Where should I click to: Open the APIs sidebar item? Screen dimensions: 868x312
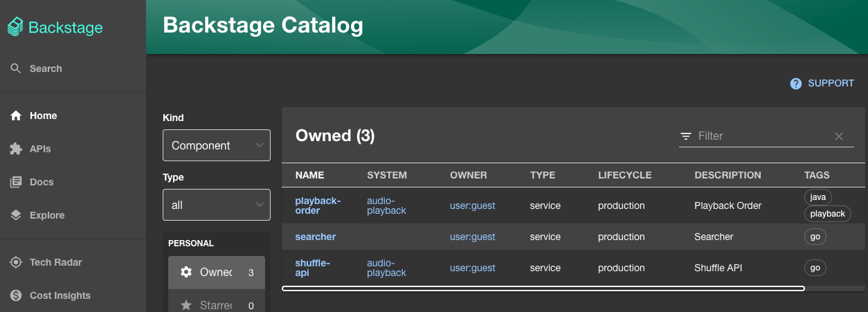[73, 149]
